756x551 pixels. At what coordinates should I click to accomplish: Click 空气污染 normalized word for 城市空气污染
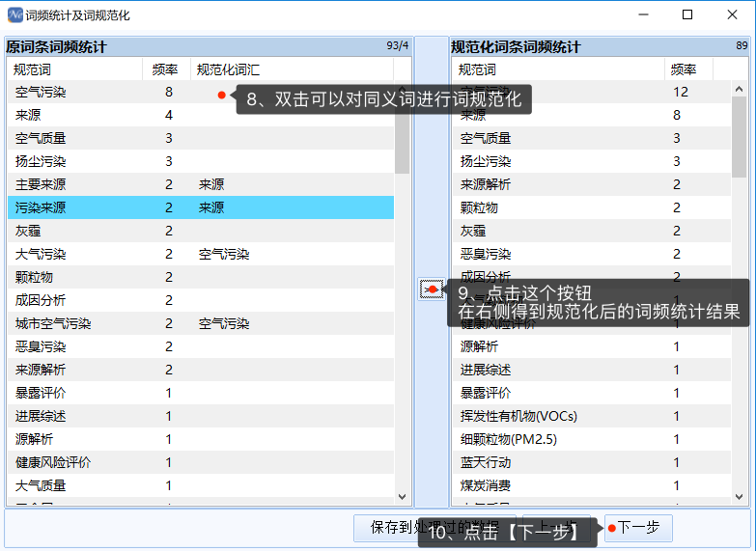(x=224, y=323)
